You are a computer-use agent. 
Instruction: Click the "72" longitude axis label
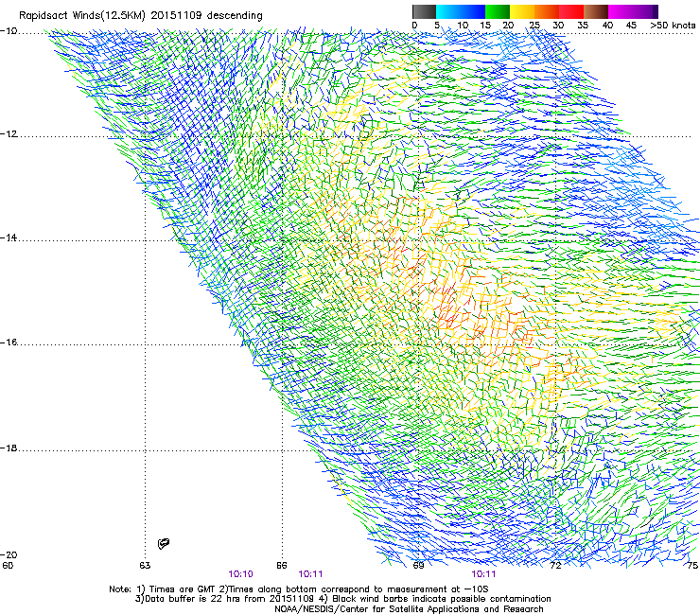coord(555,566)
